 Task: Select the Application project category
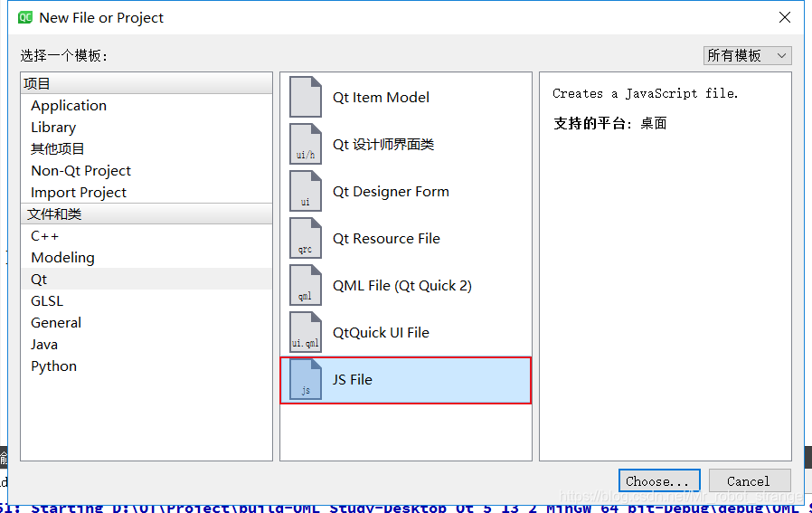tap(146, 105)
